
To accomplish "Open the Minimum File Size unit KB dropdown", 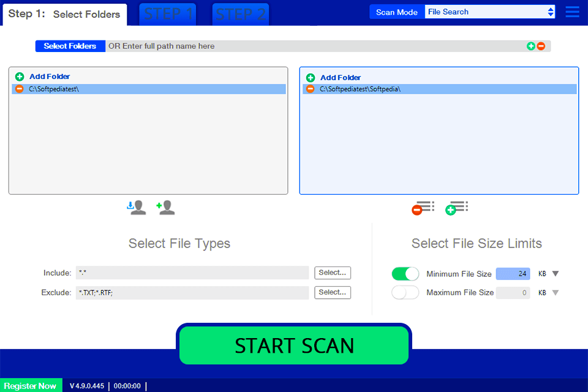I will click(556, 274).
